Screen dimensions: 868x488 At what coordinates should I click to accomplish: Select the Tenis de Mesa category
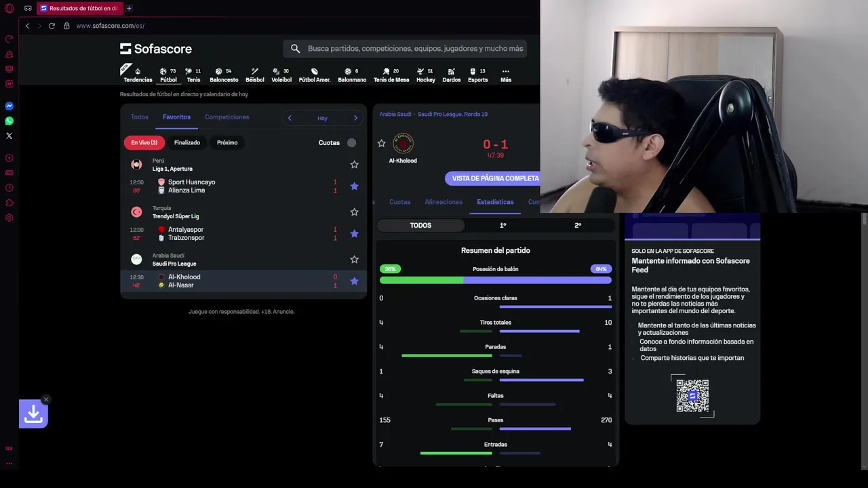391,75
